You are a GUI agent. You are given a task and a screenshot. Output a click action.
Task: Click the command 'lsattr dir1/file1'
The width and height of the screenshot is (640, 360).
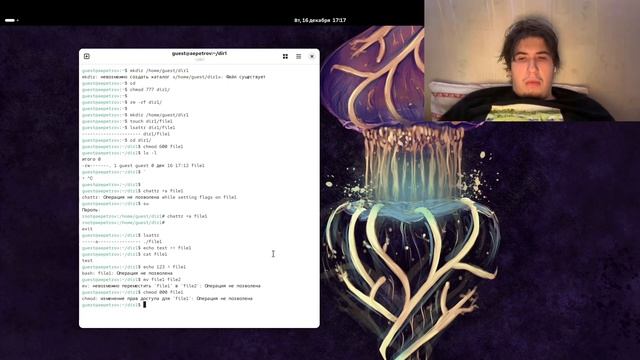[x=152, y=127]
